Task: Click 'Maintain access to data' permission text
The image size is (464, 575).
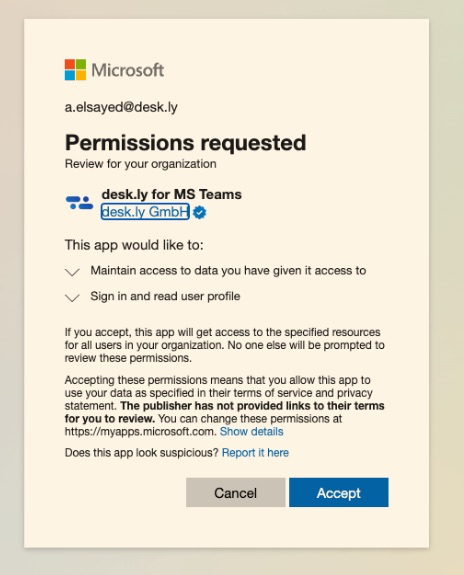Action: [228, 271]
